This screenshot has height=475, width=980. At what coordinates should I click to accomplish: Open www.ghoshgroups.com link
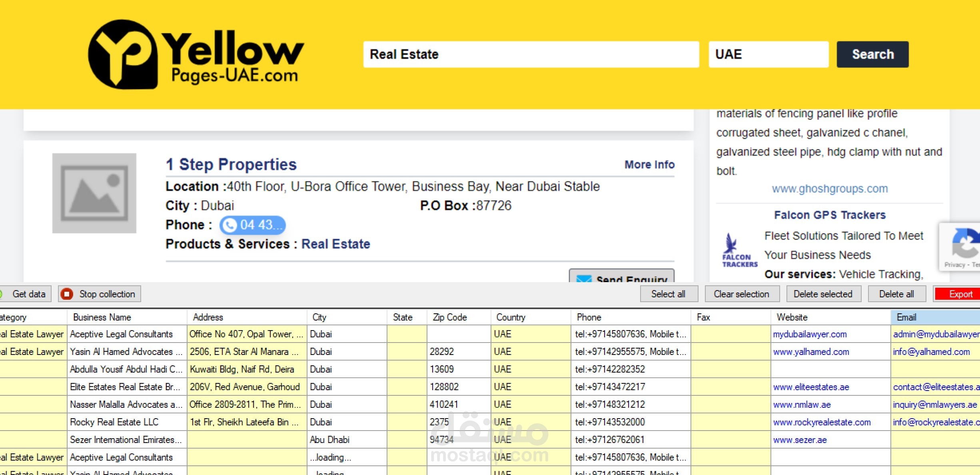pos(830,188)
